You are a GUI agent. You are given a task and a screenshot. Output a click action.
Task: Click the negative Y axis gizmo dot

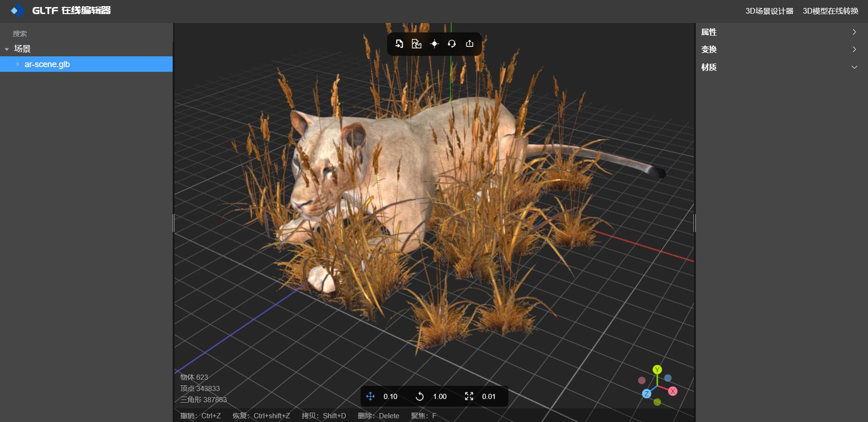point(657,402)
